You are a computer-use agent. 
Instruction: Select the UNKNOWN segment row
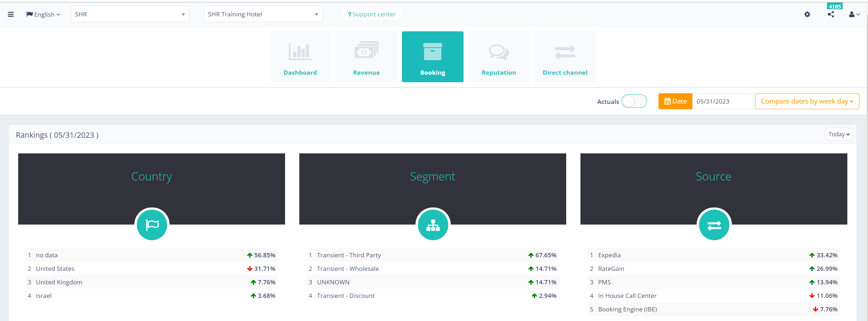(433, 282)
